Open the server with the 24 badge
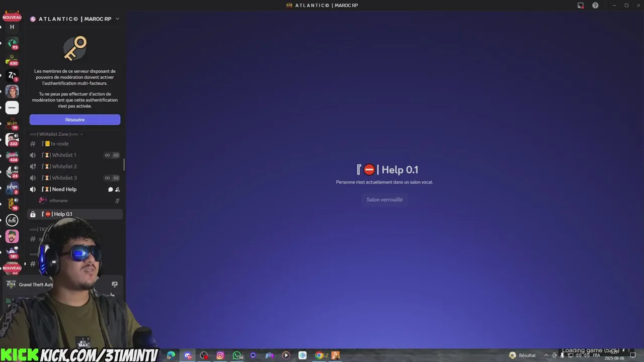Viewport: 644px width, 362px height. coord(12,172)
